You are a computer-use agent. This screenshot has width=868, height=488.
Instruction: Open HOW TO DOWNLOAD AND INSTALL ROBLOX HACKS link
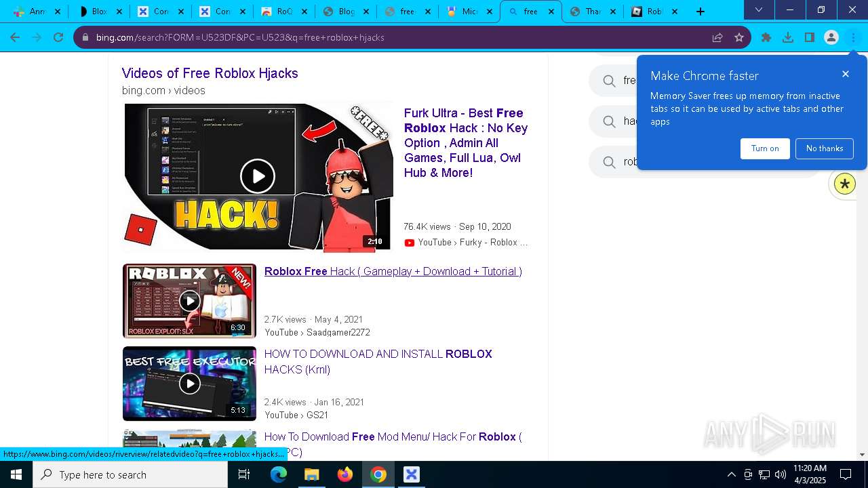click(x=378, y=362)
